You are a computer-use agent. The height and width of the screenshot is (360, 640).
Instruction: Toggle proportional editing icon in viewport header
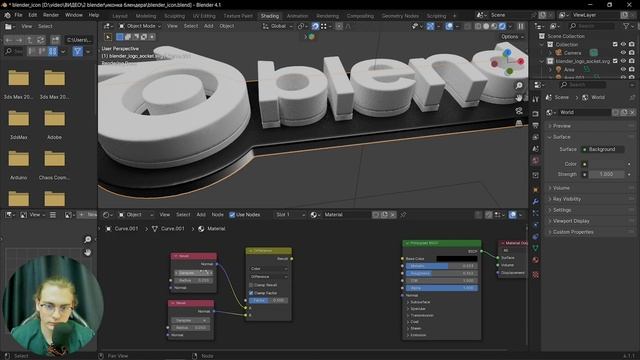(x=339, y=26)
